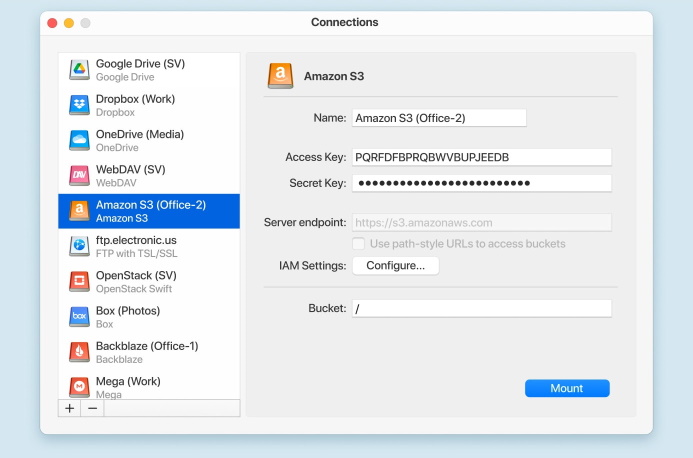Select the OneDrive (Media) cloud icon
This screenshot has width=693, height=458.
tap(80, 141)
